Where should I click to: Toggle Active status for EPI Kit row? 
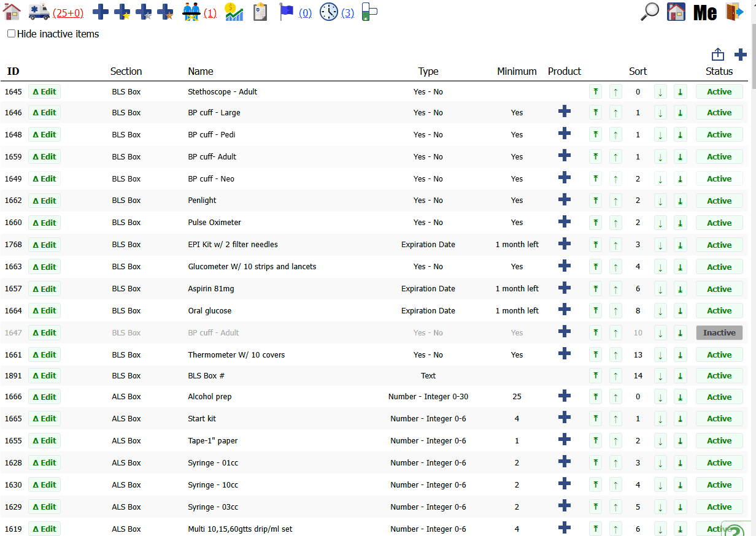click(719, 245)
